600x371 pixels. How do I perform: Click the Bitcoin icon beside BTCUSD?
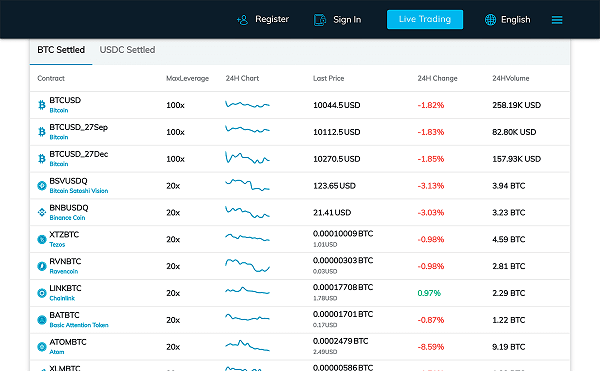tap(42, 105)
